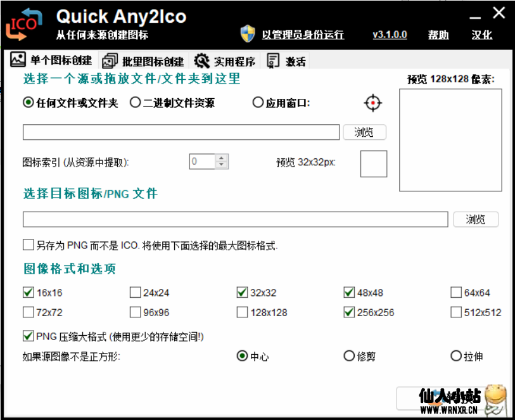Click the gear icon on the 实用程序 tab
The height and width of the screenshot is (420, 515).
(203, 60)
